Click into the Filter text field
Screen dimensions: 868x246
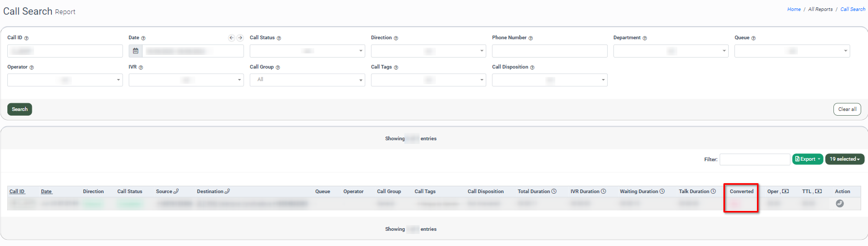tap(754, 160)
